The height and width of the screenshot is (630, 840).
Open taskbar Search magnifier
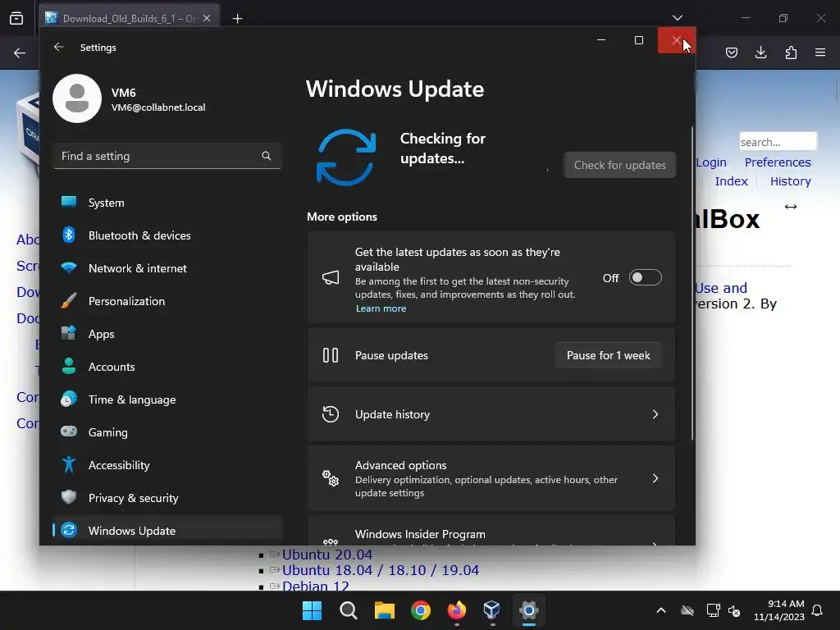(x=348, y=610)
